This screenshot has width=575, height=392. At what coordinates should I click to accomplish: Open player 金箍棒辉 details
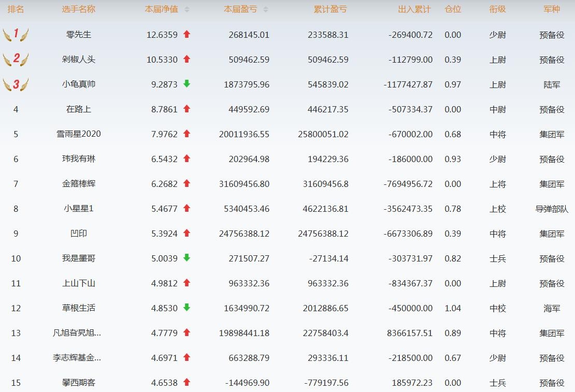pos(79,184)
